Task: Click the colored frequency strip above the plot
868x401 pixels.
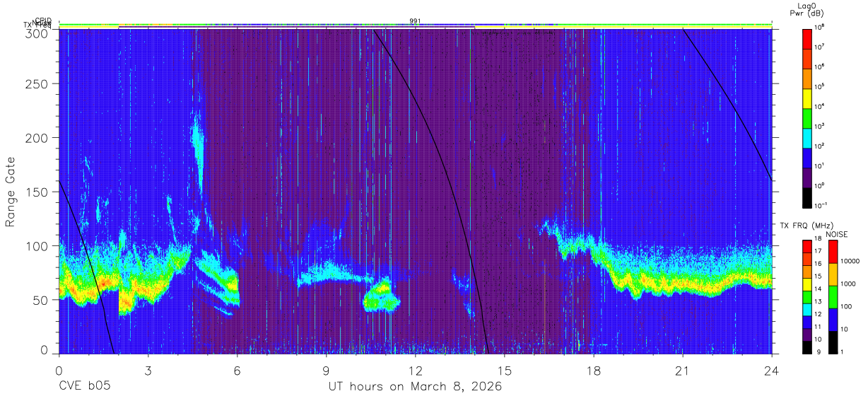Action: pos(415,25)
